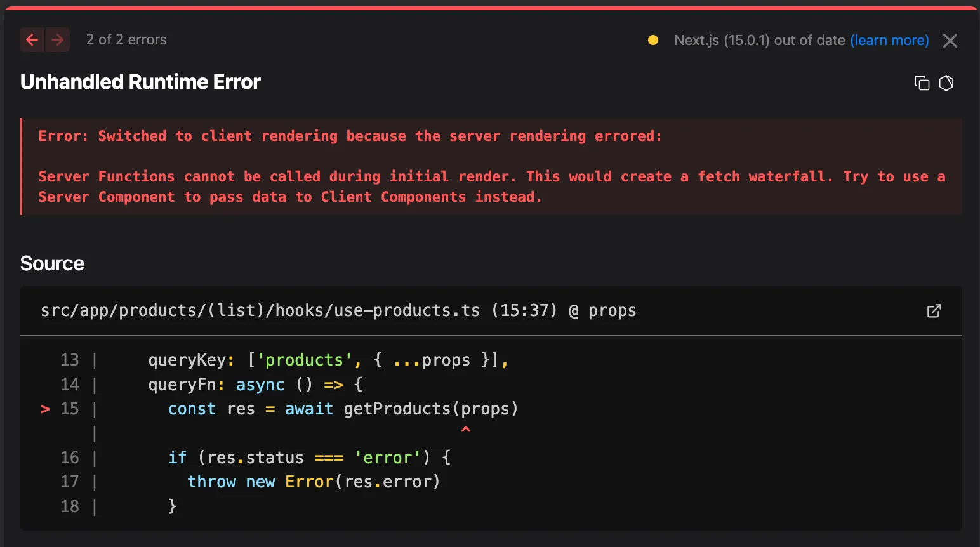Copy the error stack trace

pyautogui.click(x=922, y=83)
